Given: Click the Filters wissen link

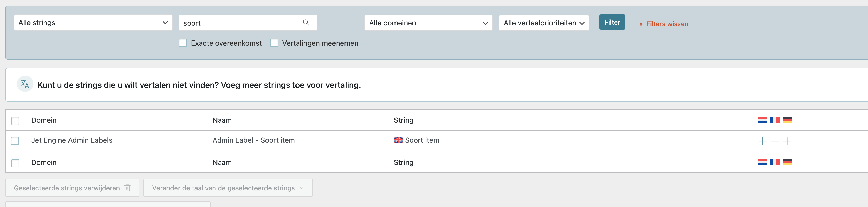Looking at the screenshot, I should (x=664, y=24).
